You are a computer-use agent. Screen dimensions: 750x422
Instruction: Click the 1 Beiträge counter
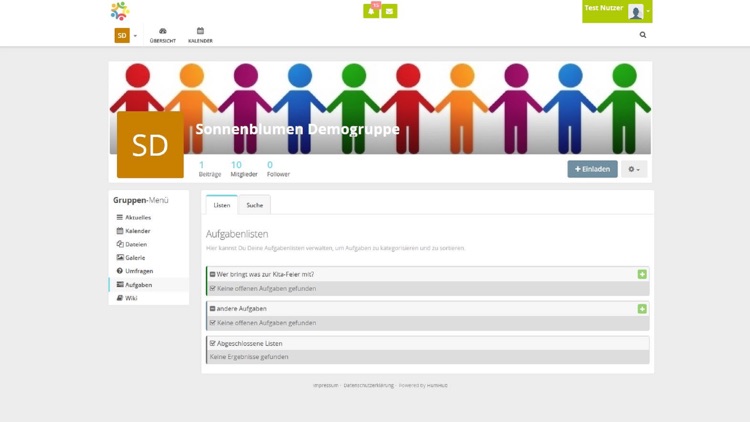[x=210, y=169]
